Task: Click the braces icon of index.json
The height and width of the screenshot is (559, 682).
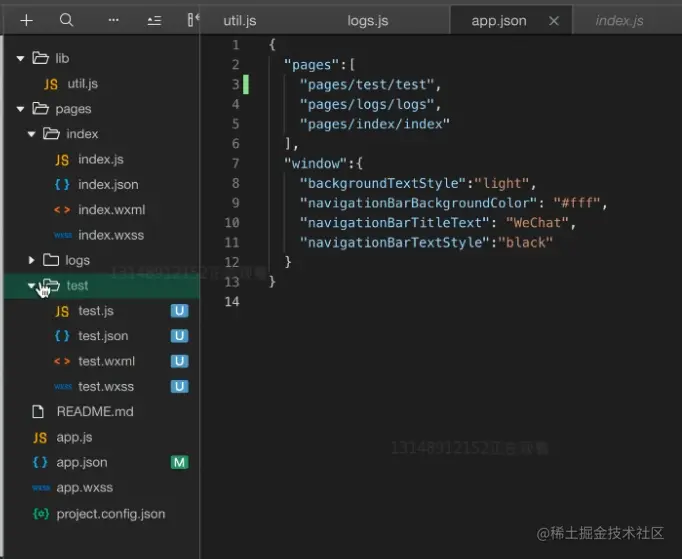Action: pos(62,184)
